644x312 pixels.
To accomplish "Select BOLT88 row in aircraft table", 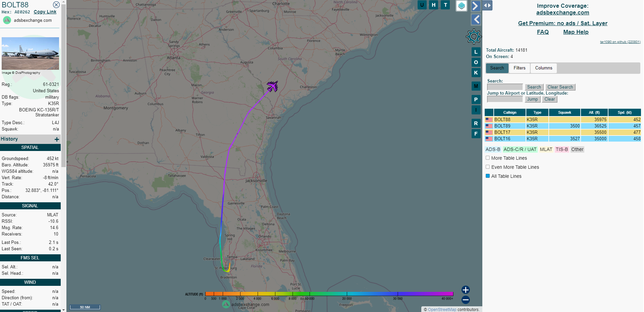I will pyautogui.click(x=563, y=120).
